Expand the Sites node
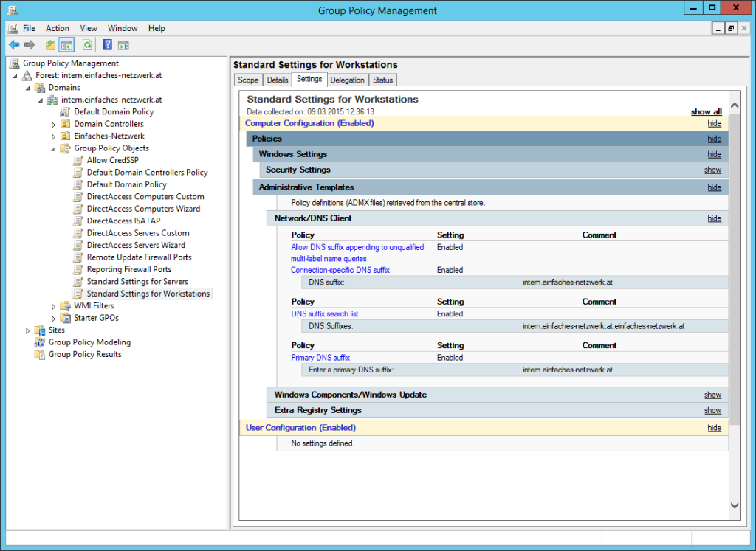The width and height of the screenshot is (756, 551). (x=27, y=330)
